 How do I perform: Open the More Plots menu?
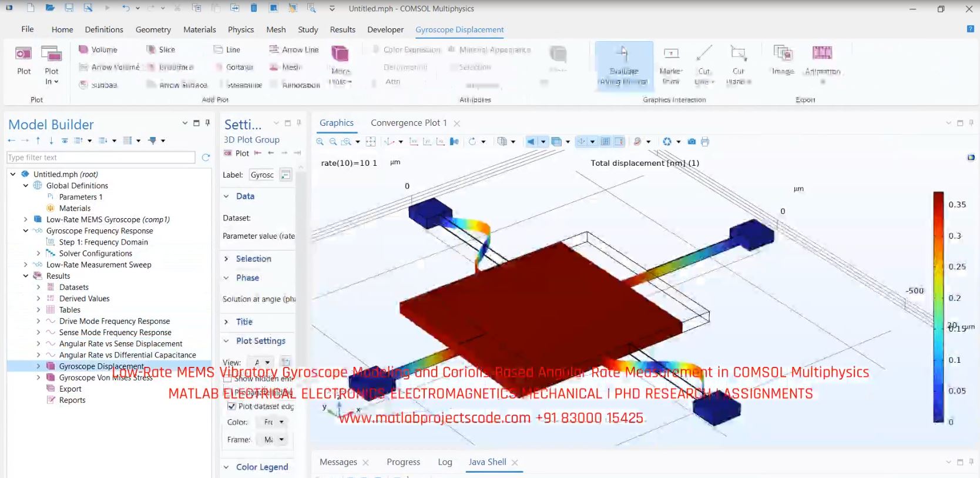[340, 65]
